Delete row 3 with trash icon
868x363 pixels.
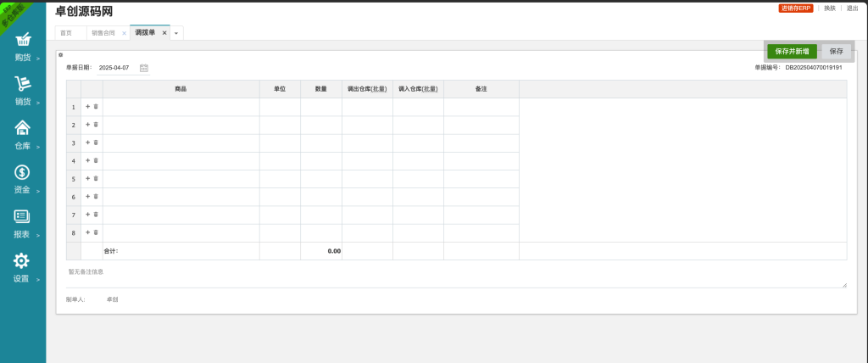coord(96,142)
